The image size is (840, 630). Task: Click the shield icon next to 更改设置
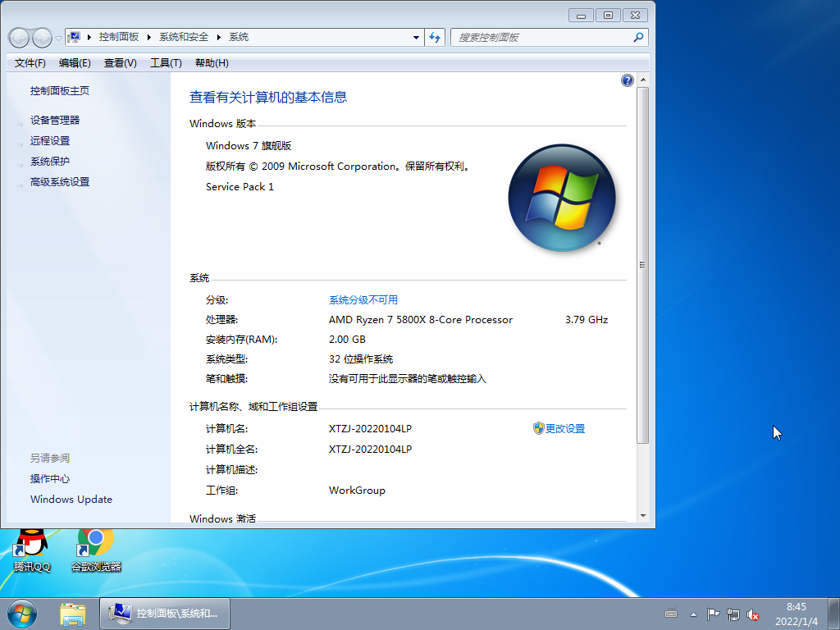point(537,428)
